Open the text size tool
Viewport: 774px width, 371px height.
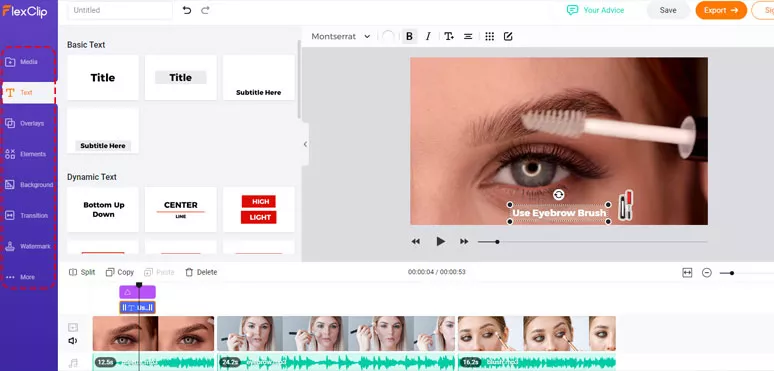[x=449, y=36]
